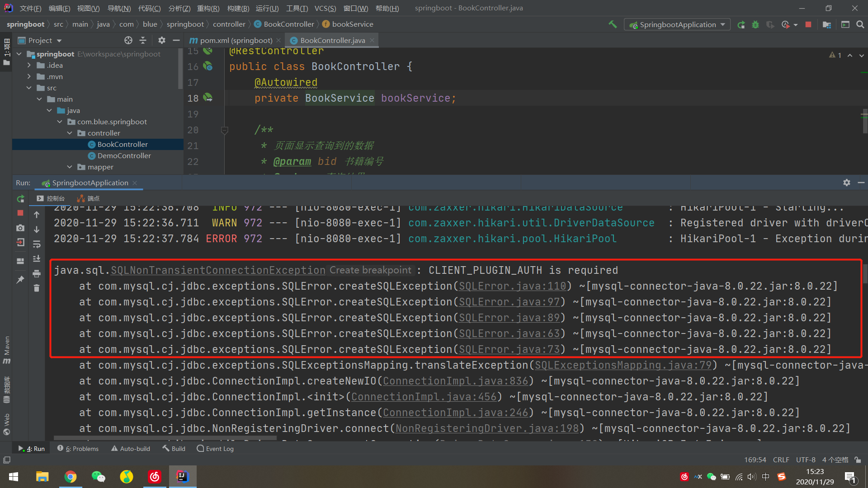Click the print console icon
The height and width of the screenshot is (488, 868).
click(x=37, y=273)
